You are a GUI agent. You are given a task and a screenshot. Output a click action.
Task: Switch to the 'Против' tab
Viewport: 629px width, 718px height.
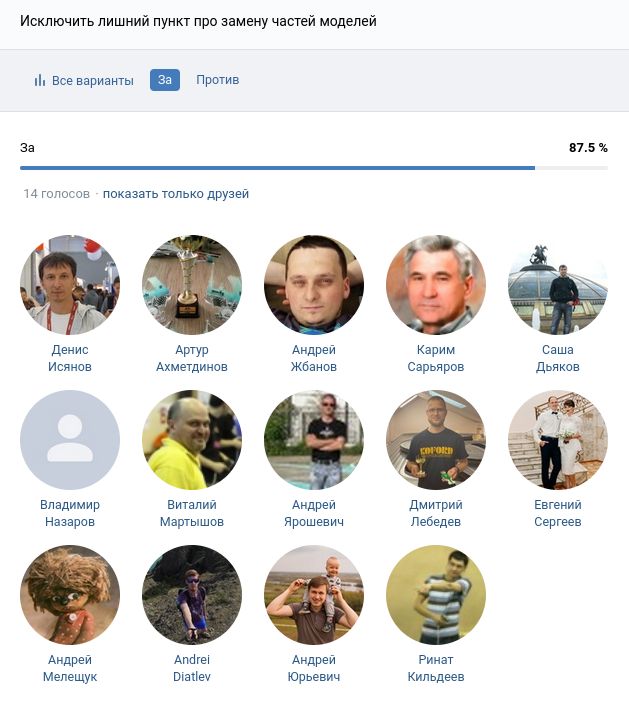point(217,80)
